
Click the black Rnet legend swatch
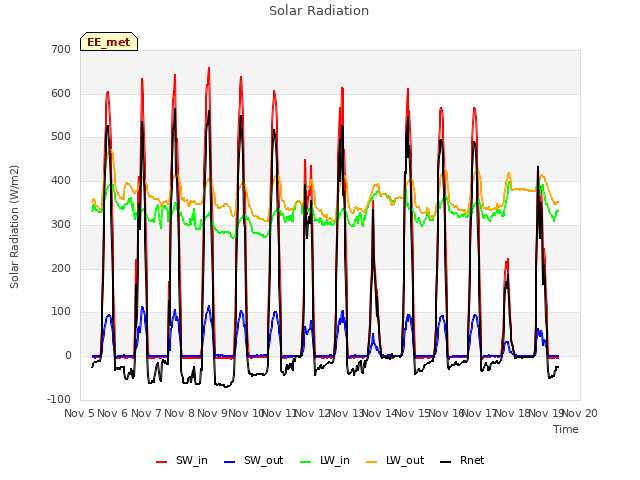[x=446, y=462]
